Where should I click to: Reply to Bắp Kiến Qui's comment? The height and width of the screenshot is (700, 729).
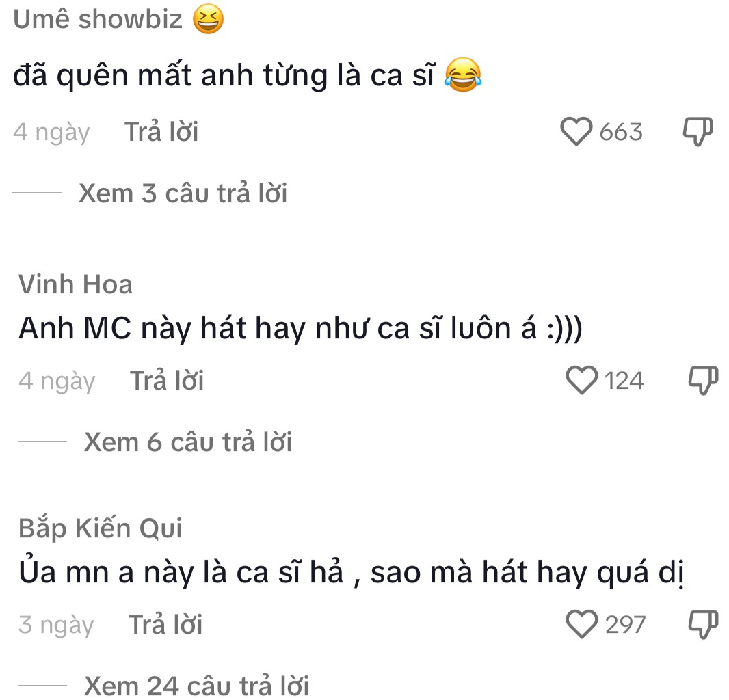[165, 625]
